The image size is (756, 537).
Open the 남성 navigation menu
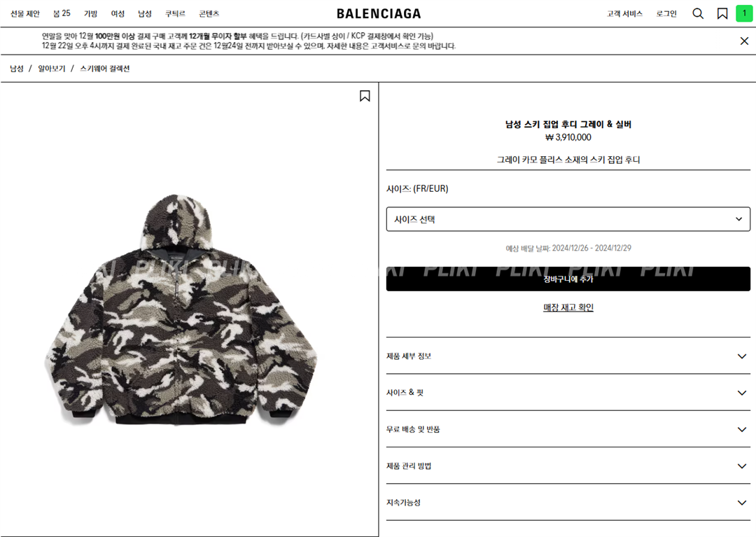[x=145, y=13]
